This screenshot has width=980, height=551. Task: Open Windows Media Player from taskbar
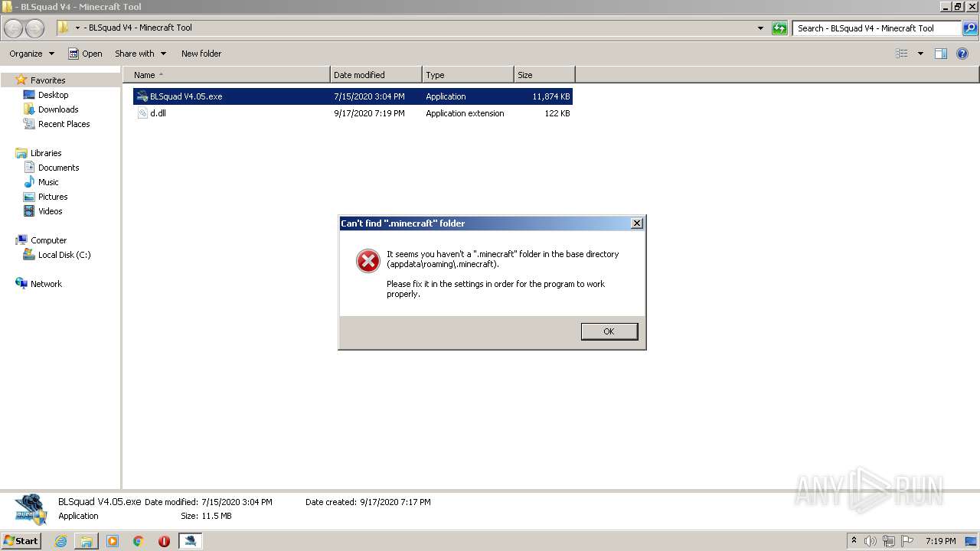113,541
